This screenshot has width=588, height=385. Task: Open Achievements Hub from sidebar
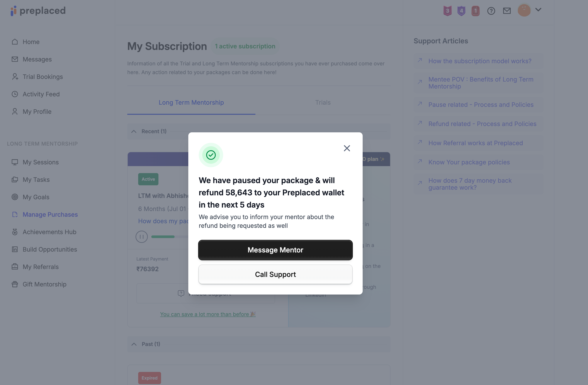tap(49, 232)
